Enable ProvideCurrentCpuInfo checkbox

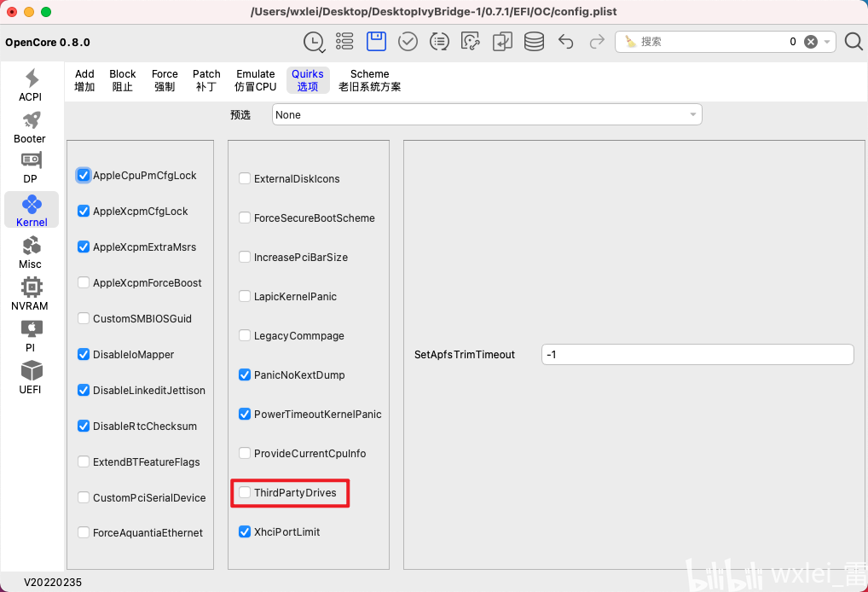[245, 454]
